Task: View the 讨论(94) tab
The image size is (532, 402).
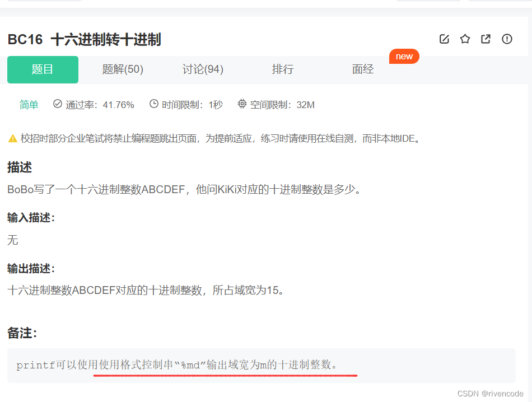Action: (203, 69)
